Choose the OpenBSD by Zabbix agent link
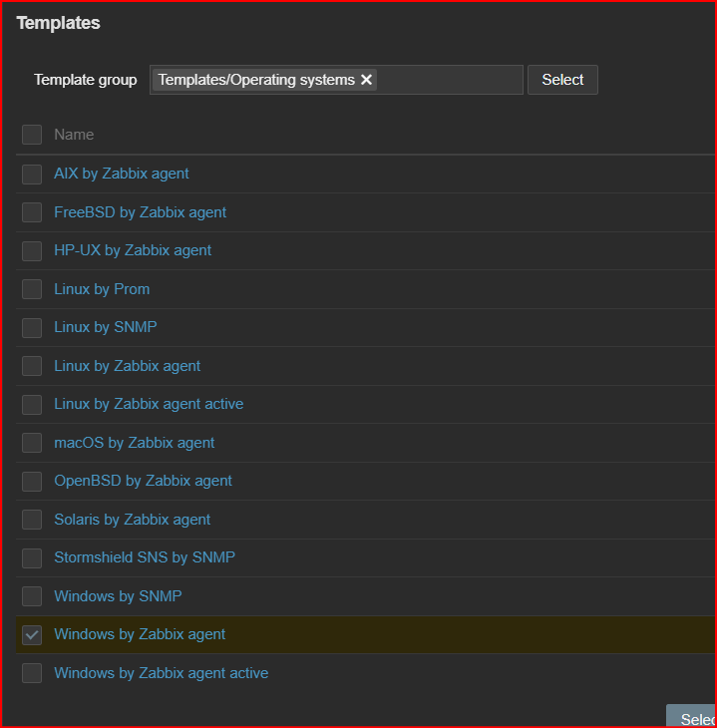Viewport: 717px width, 728px height. click(x=143, y=481)
